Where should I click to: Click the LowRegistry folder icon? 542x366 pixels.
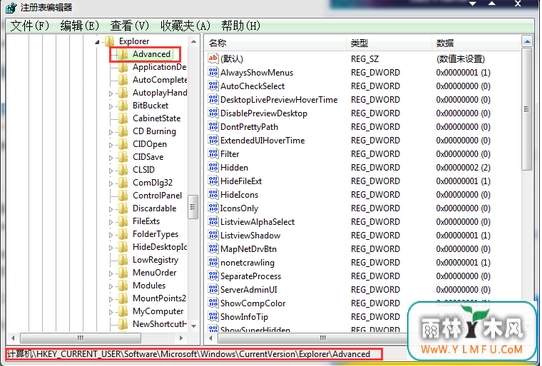pyautogui.click(x=123, y=260)
